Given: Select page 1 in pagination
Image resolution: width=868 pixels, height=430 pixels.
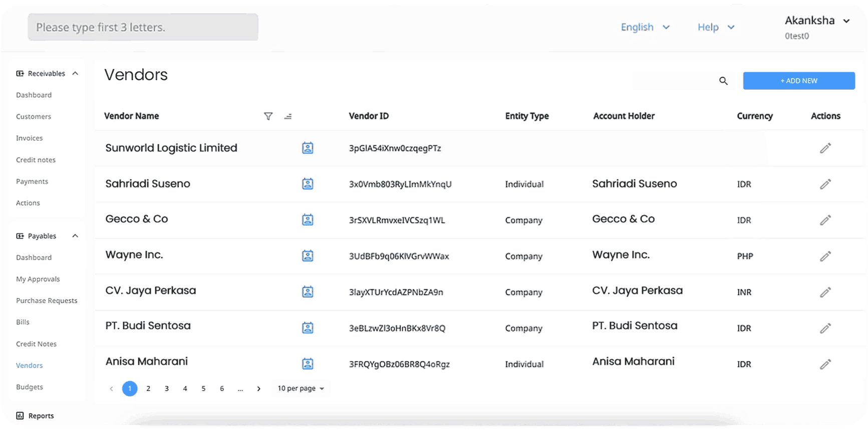Looking at the screenshot, I should coord(130,388).
